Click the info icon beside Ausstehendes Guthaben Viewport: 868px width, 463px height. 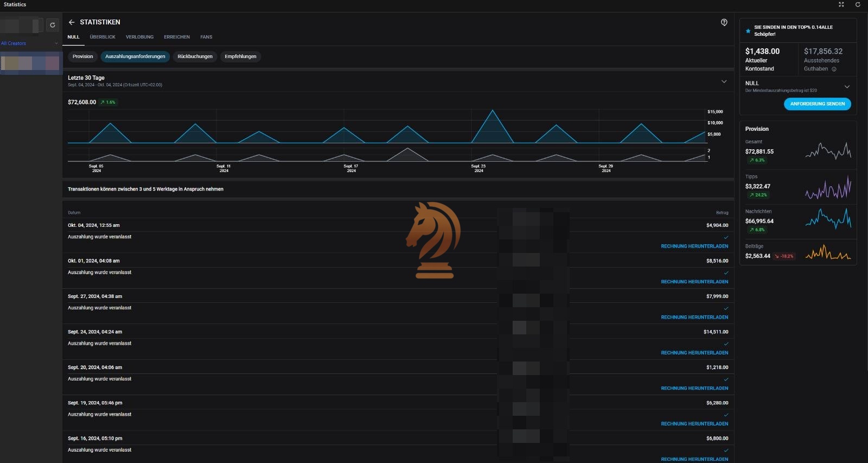[834, 69]
